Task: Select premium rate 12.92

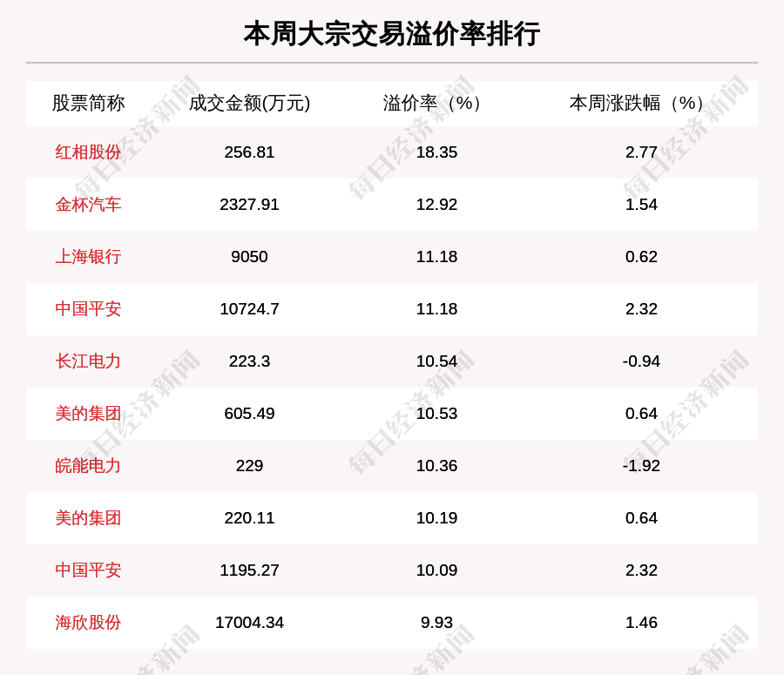Action: pos(437,205)
